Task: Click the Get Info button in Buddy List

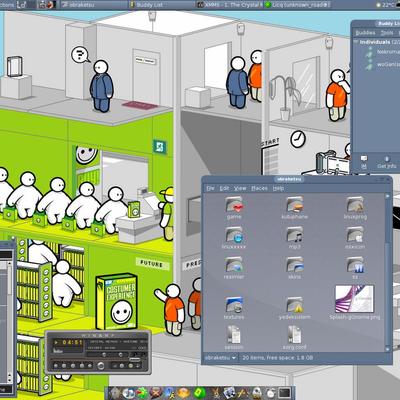Action: point(387,162)
